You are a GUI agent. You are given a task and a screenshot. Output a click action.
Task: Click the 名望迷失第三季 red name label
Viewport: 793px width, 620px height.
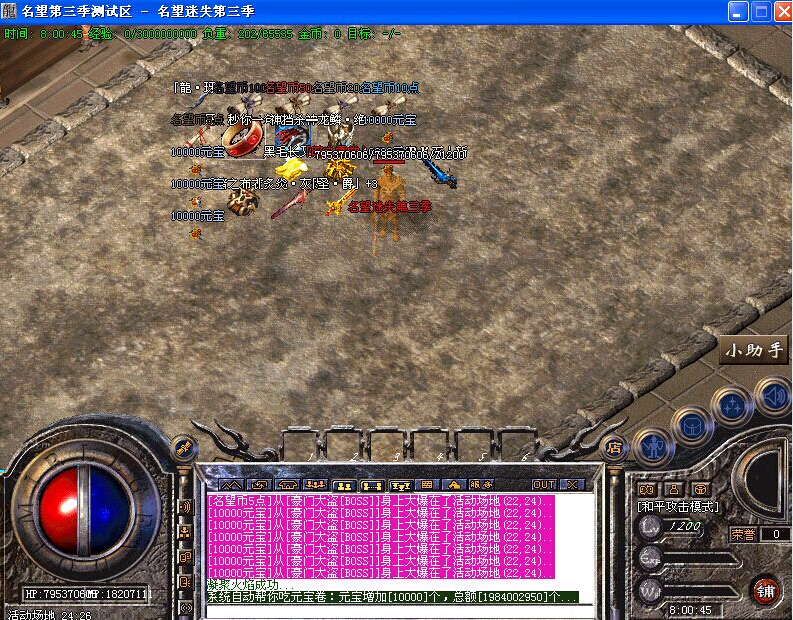(390, 206)
